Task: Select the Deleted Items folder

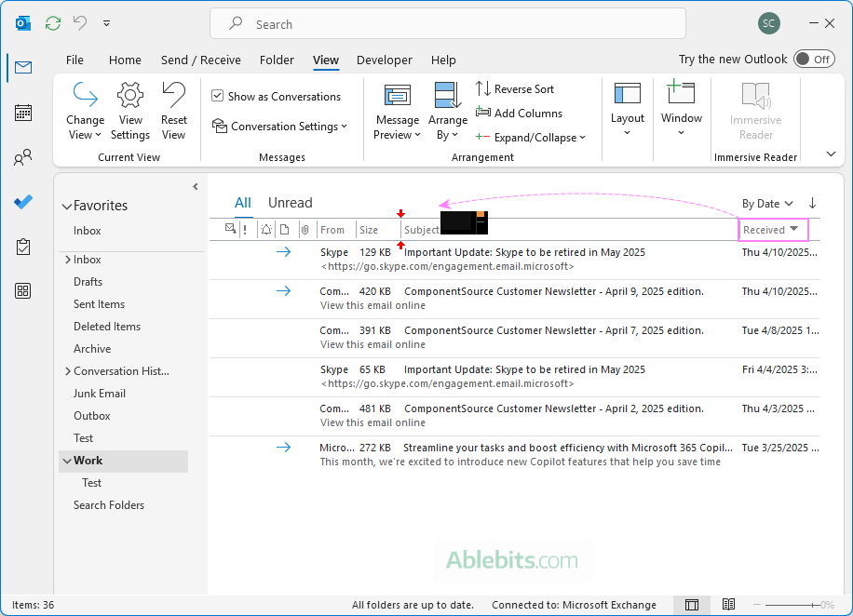Action: pyautogui.click(x=107, y=327)
